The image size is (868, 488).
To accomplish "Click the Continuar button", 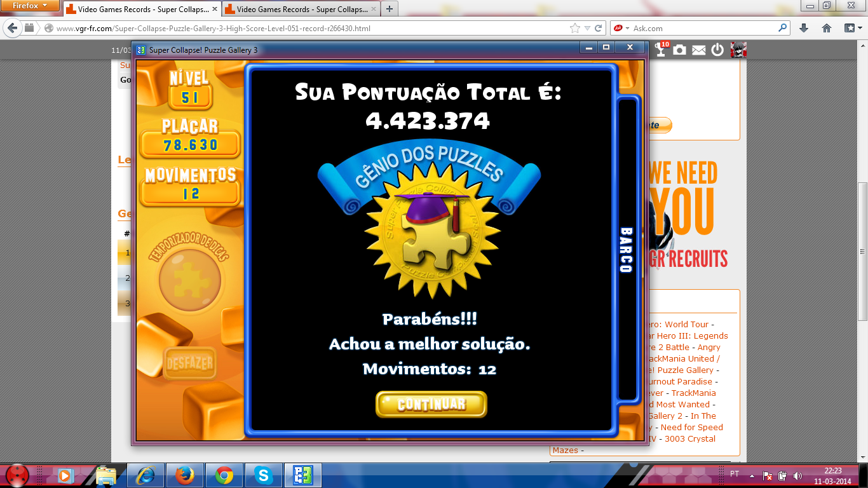I will point(431,404).
